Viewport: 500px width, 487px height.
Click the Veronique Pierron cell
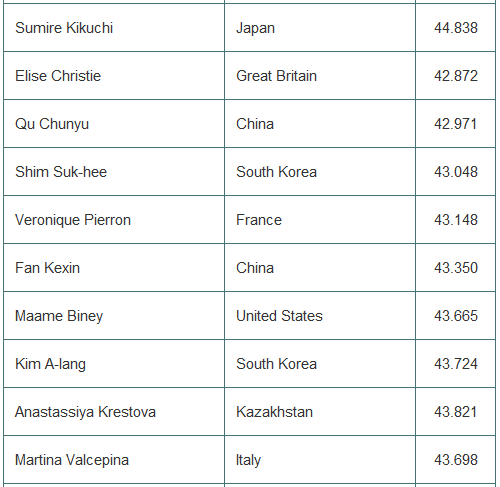114,220
